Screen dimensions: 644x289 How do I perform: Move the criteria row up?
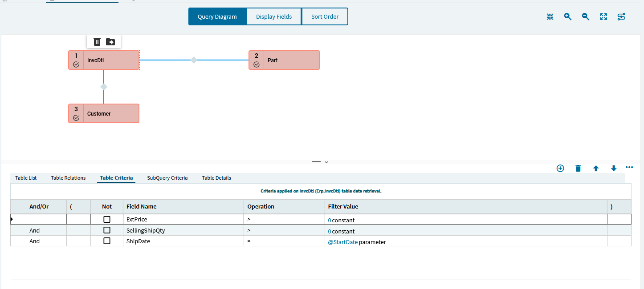pyautogui.click(x=596, y=168)
